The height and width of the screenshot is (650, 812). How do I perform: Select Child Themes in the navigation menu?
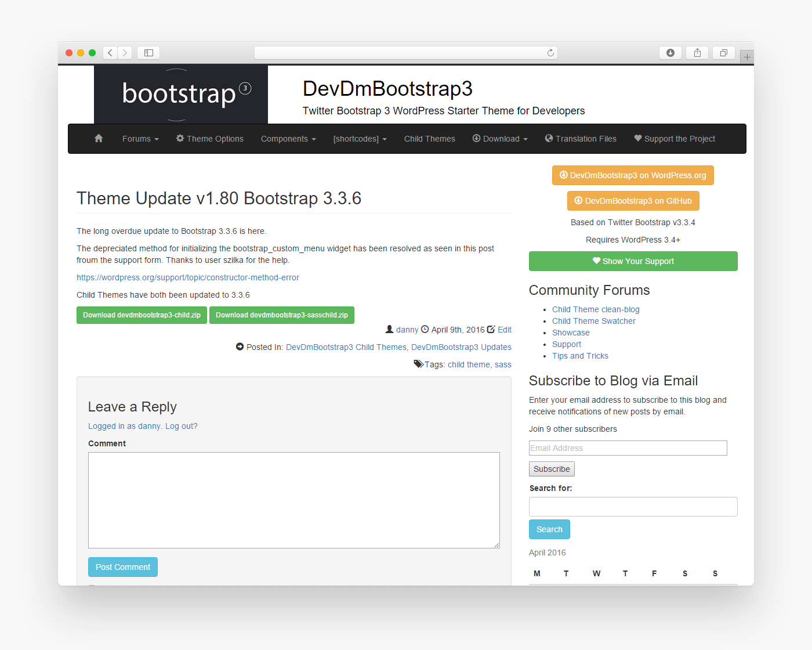(429, 138)
